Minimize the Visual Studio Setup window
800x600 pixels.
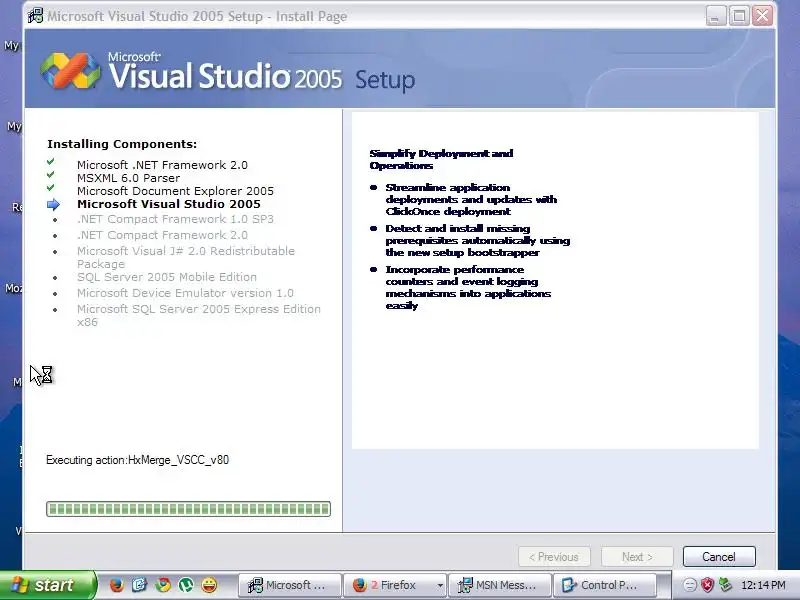click(x=716, y=16)
